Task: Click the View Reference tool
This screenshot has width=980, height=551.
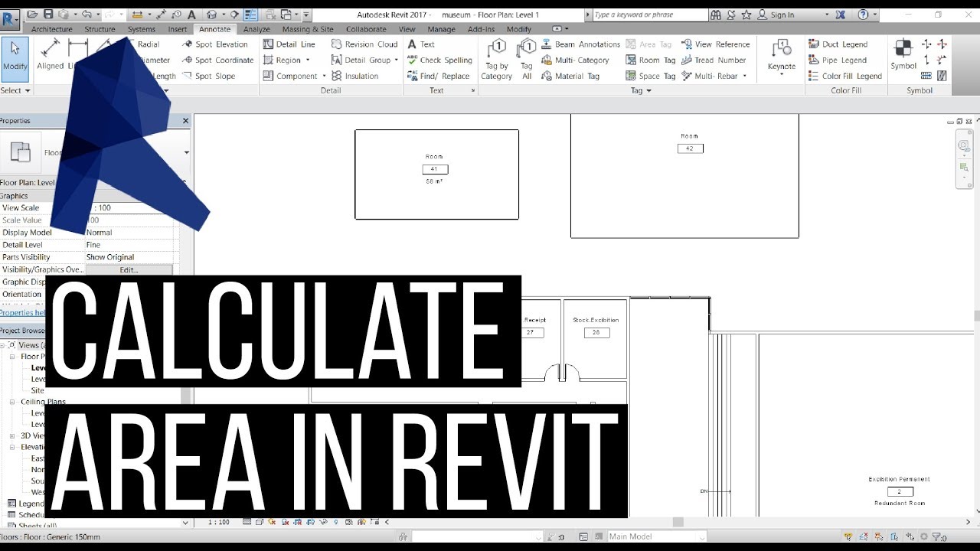Action: (715, 44)
